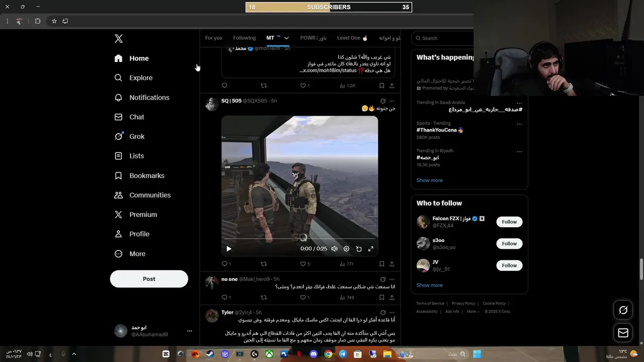
Task: Switch to the Following tab
Action: pyautogui.click(x=245, y=38)
